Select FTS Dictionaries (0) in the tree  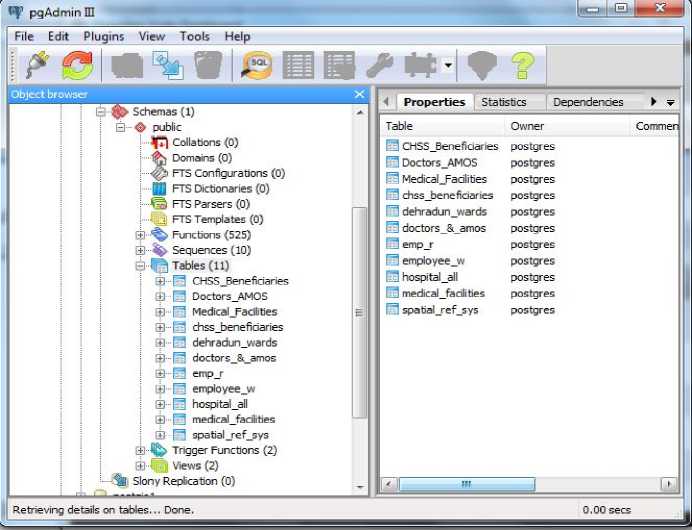point(220,189)
